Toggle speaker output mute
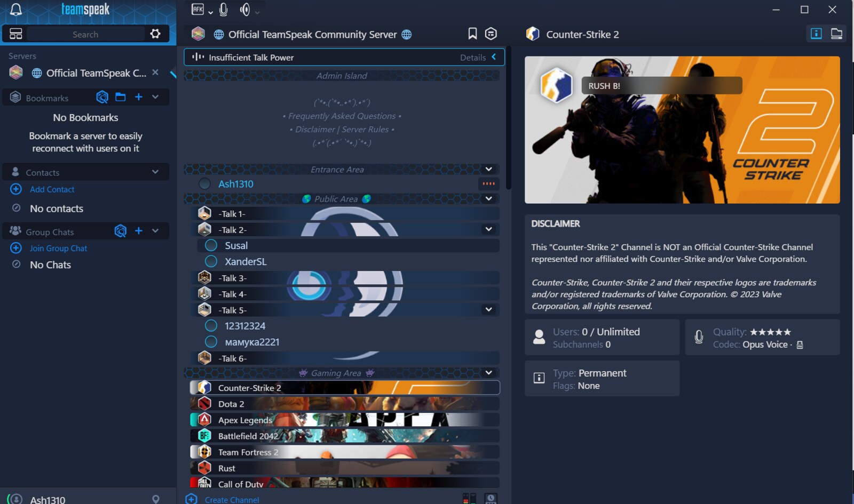Image resolution: width=854 pixels, height=504 pixels. 245,10
